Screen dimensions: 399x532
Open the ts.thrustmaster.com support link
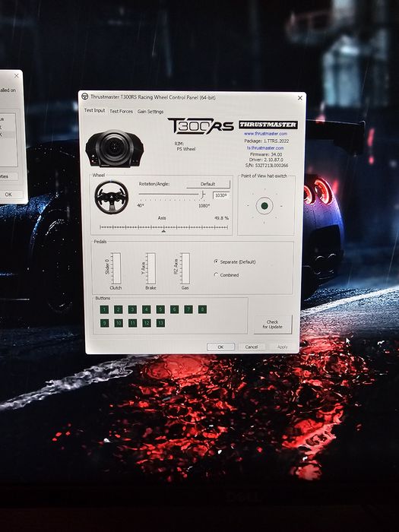[265, 148]
